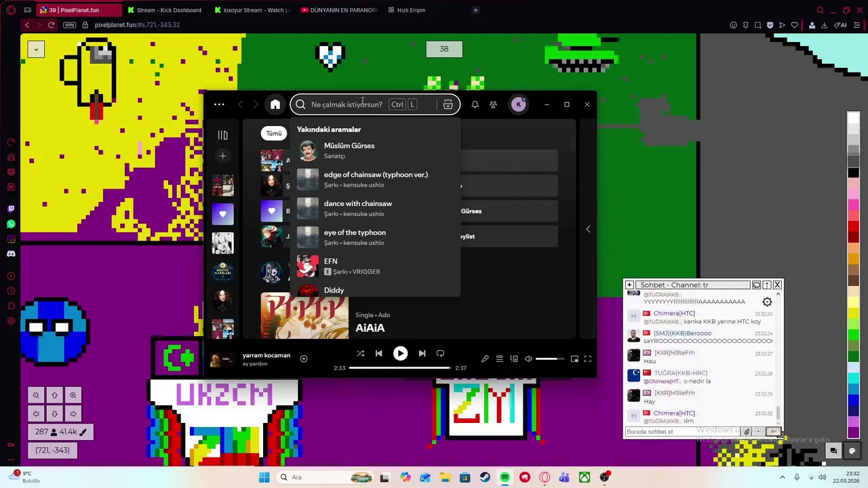Skip to previous track
This screenshot has height=488, width=868.
379,353
